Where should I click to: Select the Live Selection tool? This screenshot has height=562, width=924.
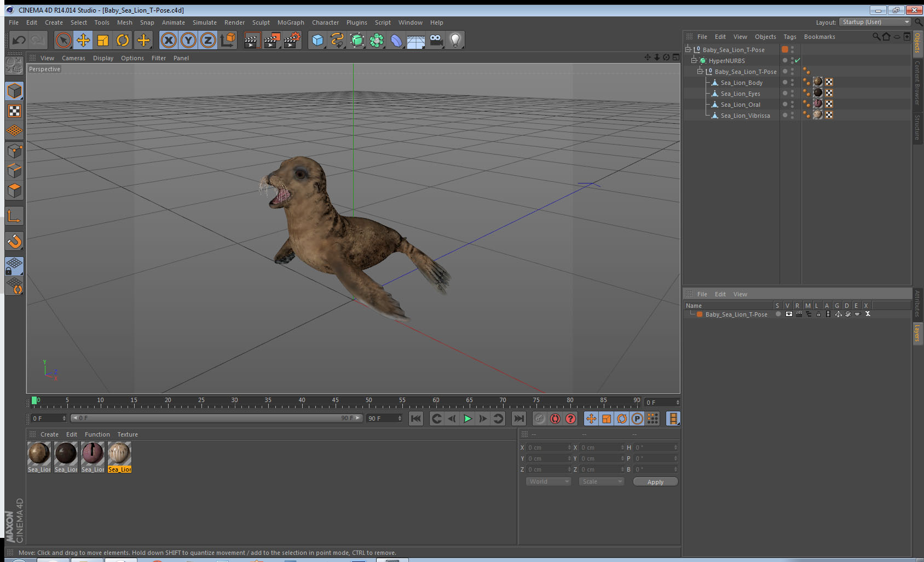coord(63,40)
